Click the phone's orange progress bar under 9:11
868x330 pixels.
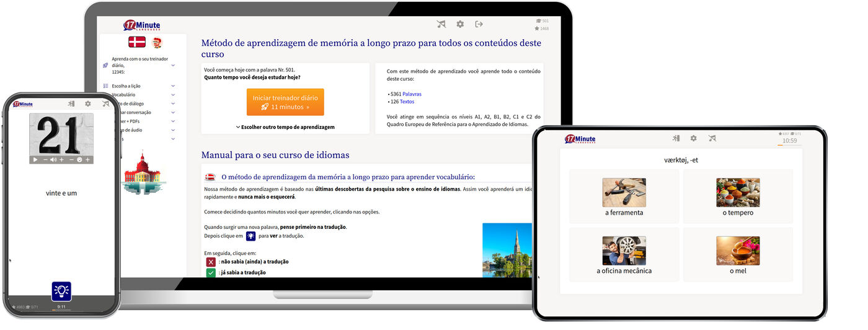click(x=61, y=311)
